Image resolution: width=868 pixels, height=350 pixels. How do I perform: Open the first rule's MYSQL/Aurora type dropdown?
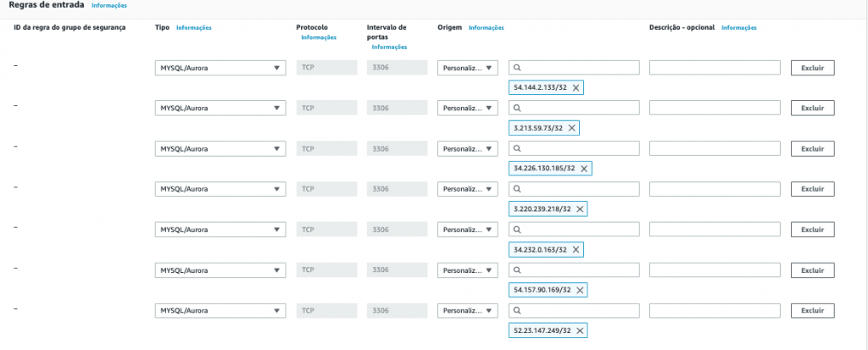(x=220, y=68)
